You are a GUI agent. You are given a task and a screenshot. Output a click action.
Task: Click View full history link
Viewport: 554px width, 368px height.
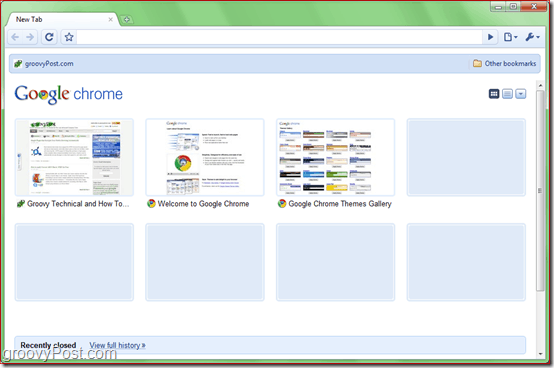(x=117, y=345)
